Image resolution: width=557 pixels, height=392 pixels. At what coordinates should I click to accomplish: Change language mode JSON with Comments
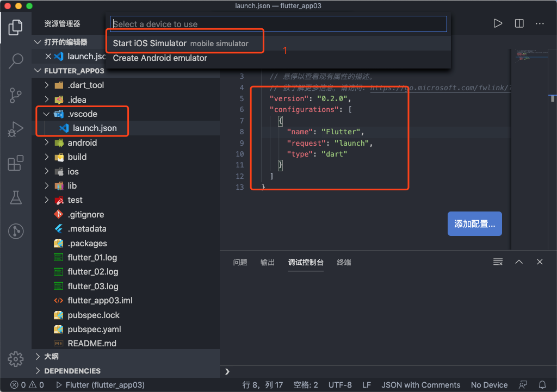(420, 385)
